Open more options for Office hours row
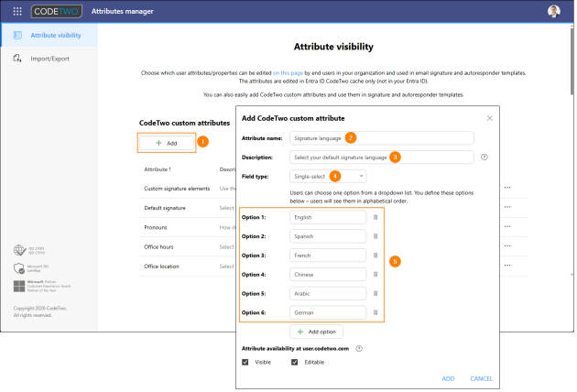The image size is (577, 392). 507,245
